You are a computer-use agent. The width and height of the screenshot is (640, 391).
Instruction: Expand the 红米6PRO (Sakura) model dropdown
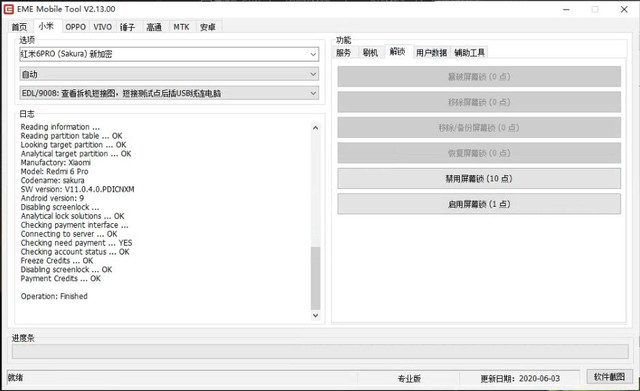pyautogui.click(x=169, y=54)
